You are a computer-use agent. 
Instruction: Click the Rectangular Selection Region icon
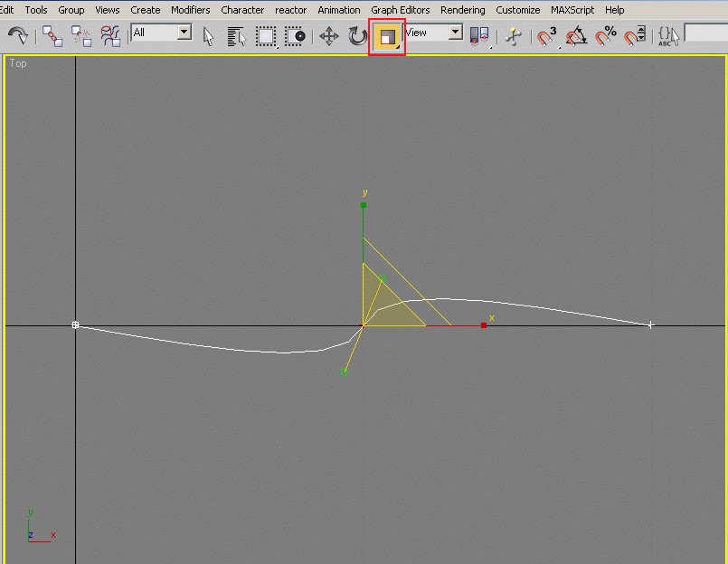[266, 36]
